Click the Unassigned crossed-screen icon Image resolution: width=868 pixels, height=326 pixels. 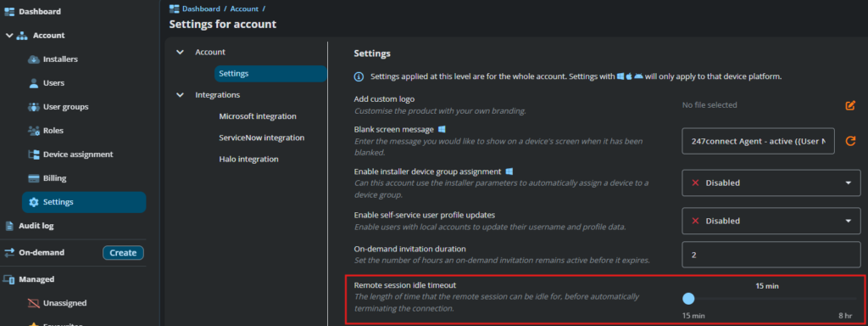[34, 303]
